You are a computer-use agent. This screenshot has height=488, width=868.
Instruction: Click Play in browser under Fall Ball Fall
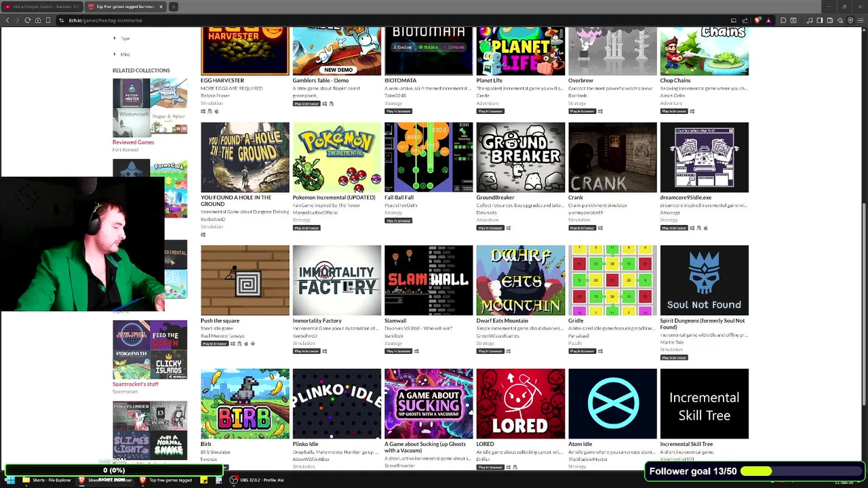(x=398, y=220)
